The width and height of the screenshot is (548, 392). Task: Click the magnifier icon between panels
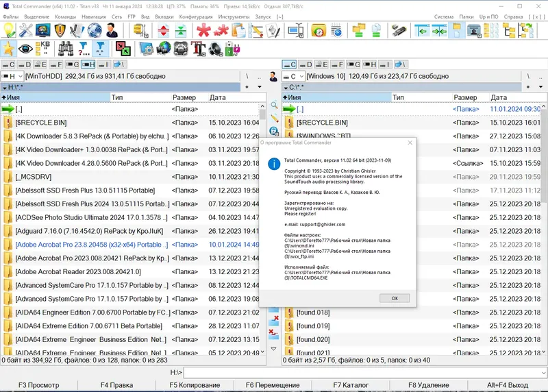275,105
